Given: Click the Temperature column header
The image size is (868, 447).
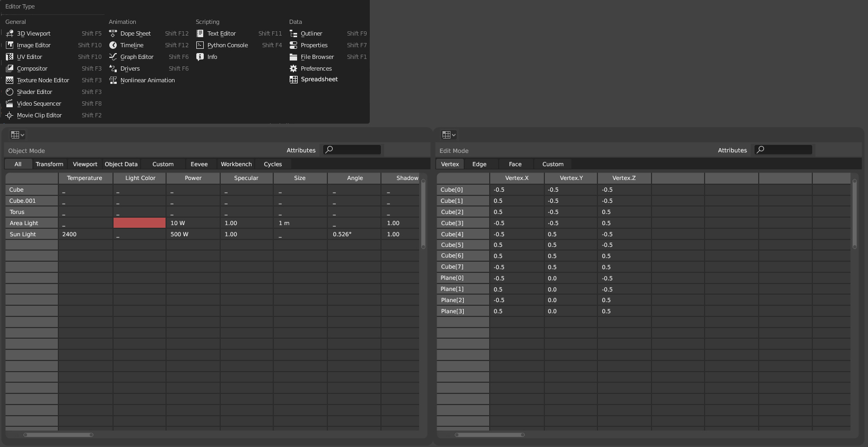Looking at the screenshot, I should point(85,178).
